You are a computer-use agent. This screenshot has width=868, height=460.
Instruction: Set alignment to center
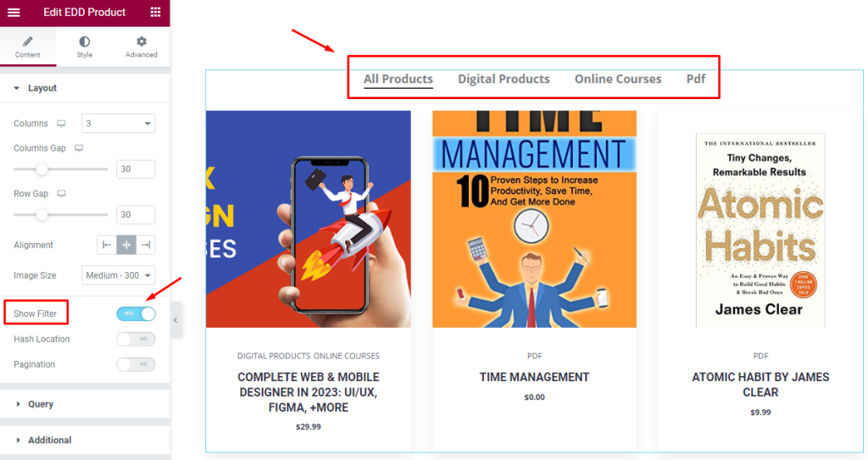pos(126,245)
